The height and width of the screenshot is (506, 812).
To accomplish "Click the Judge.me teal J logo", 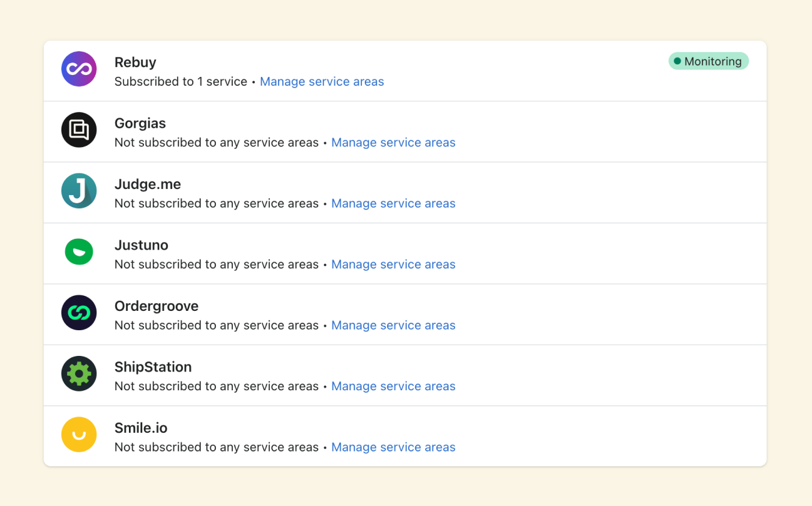I will tap(79, 191).
